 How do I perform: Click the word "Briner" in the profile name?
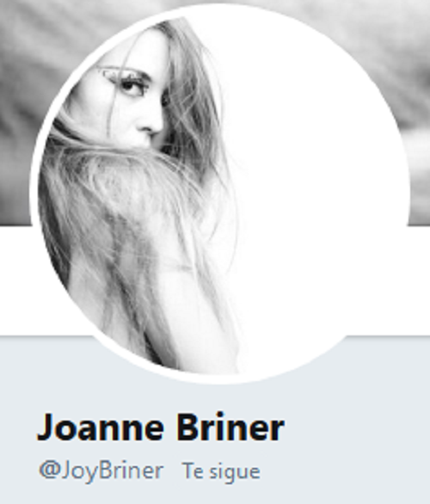click(230, 427)
